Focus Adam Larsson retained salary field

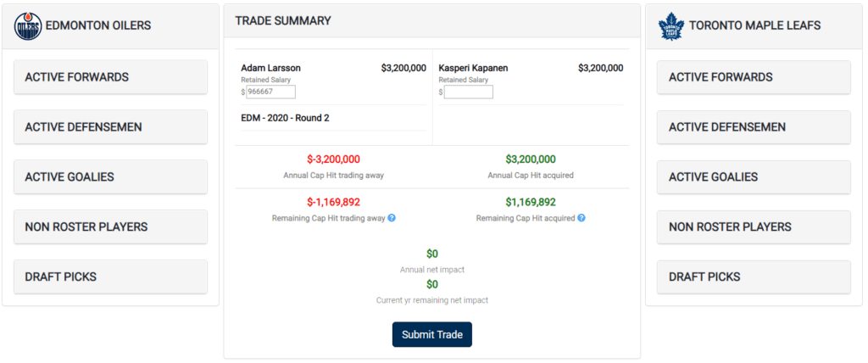coord(270,92)
